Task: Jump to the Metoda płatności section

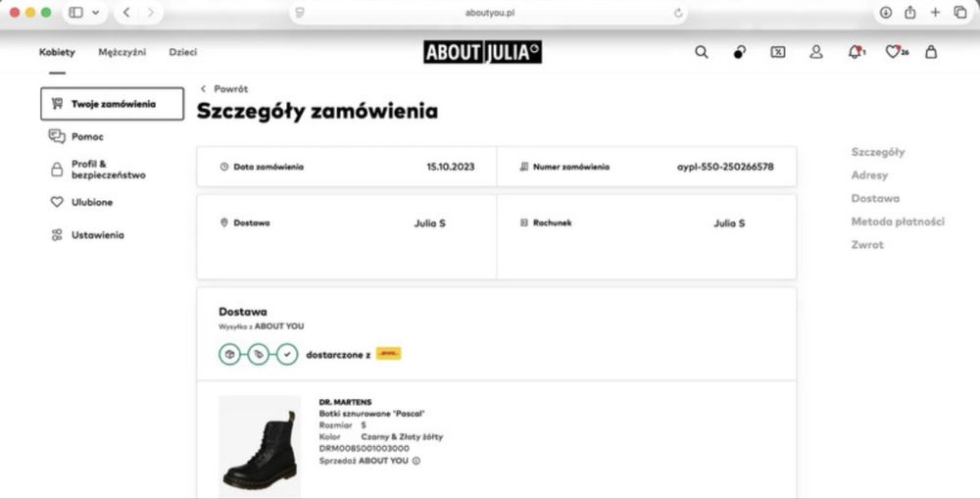Action: pos(898,222)
